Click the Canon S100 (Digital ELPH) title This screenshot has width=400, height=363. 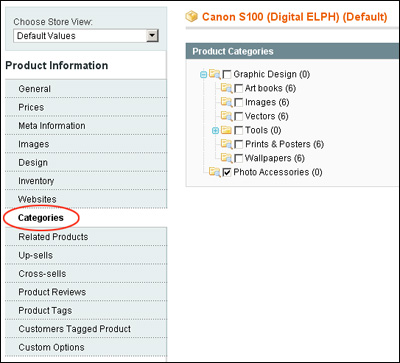click(295, 17)
